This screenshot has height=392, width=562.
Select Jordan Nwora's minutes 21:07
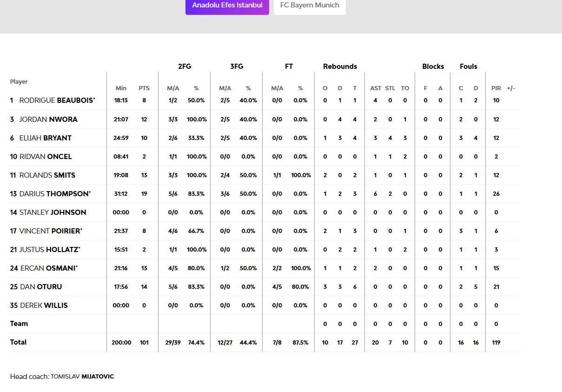[x=121, y=119]
